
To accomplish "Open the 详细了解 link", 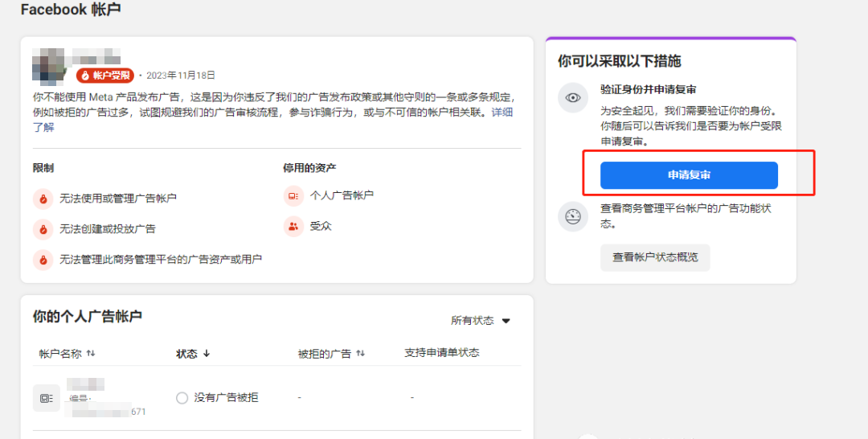I will tap(502, 113).
